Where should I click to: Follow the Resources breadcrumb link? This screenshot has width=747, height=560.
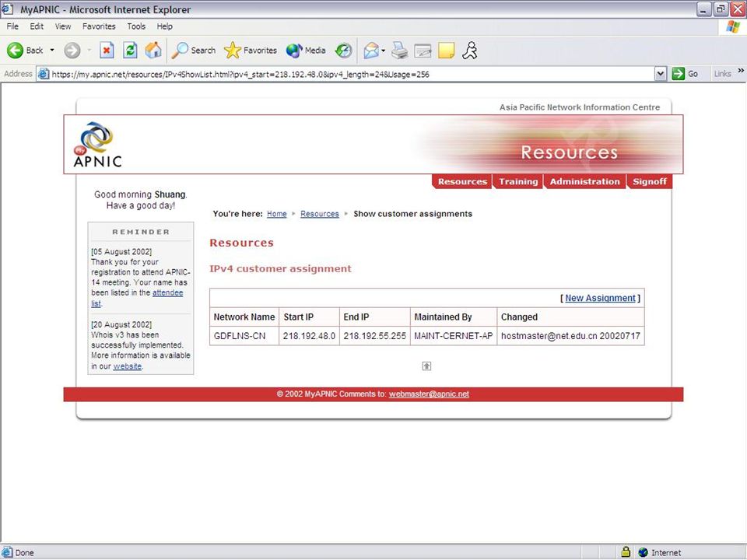click(320, 214)
